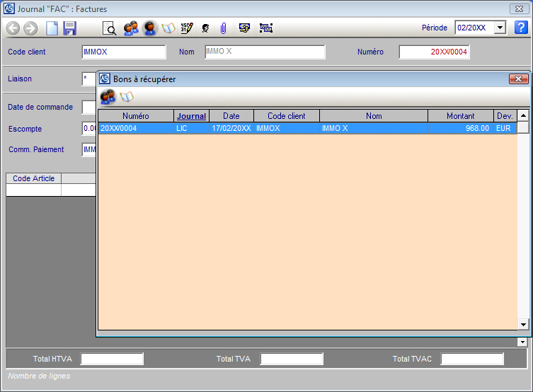This screenshot has height=392, width=533.
Task: Open the print preview magnifier icon
Action: click(110, 28)
